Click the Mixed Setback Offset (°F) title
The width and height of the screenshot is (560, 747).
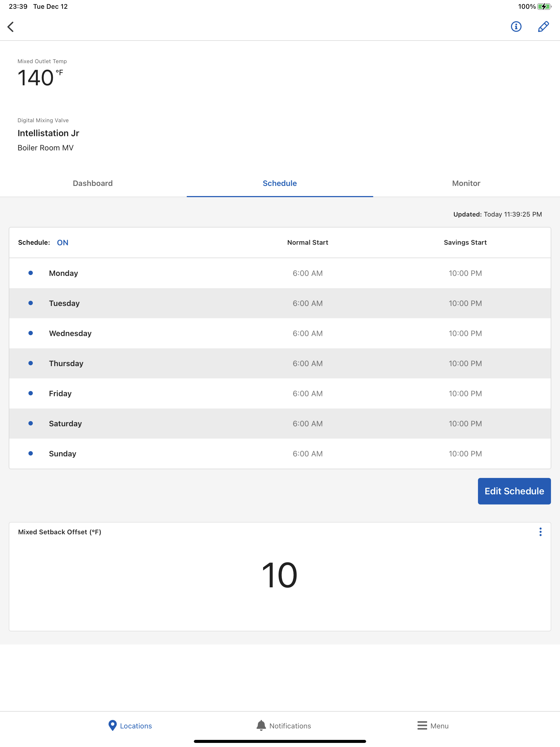(x=59, y=532)
